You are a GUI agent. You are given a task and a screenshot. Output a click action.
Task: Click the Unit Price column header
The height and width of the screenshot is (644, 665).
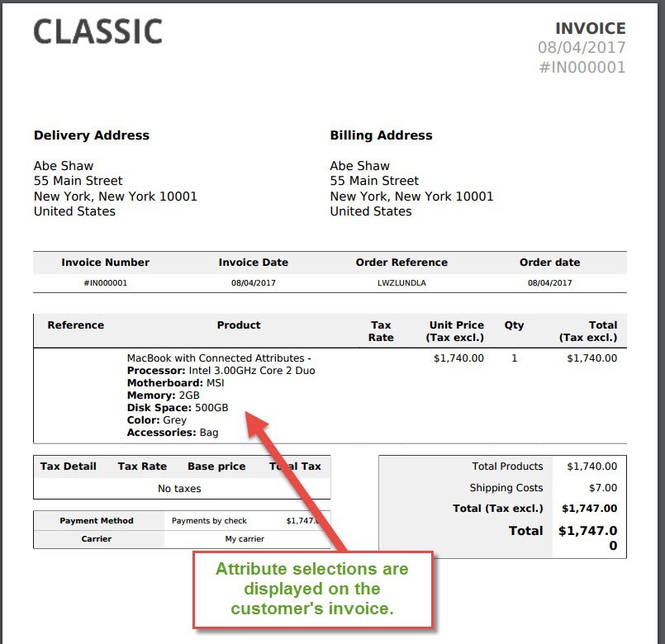point(455,331)
